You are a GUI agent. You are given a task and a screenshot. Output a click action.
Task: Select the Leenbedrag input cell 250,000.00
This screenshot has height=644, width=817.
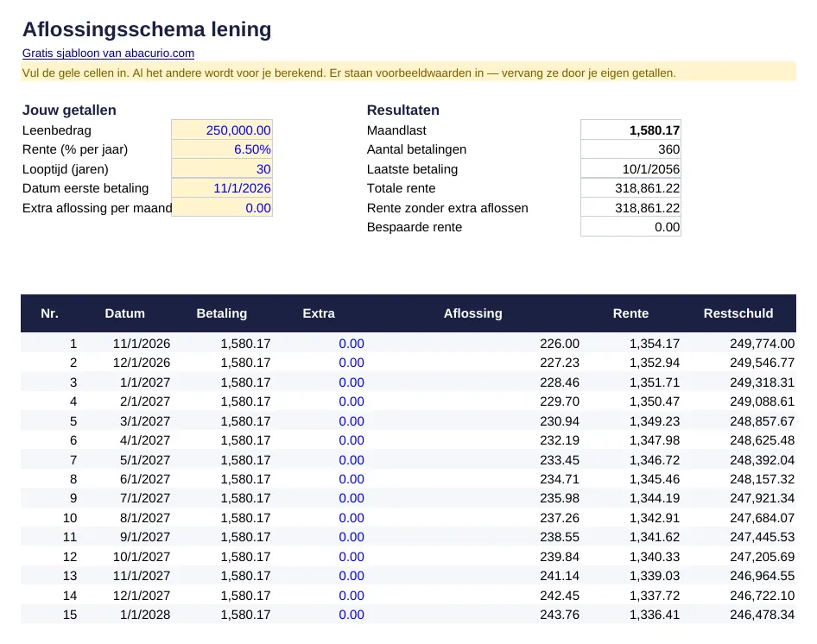pyautogui.click(x=222, y=130)
